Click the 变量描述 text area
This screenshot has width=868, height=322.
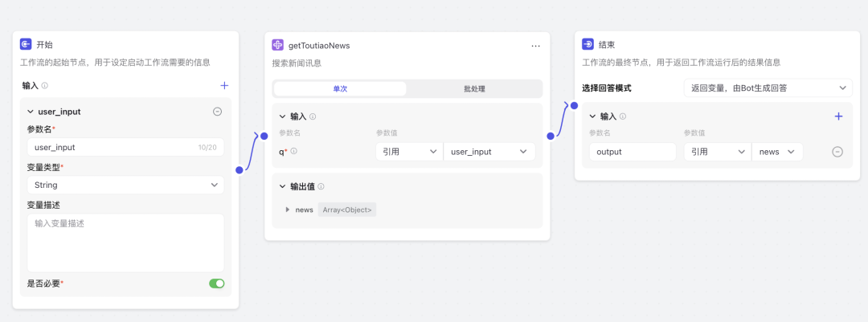(125, 243)
